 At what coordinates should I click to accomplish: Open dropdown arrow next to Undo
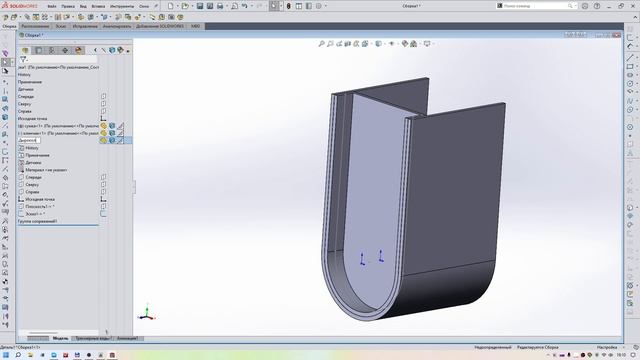click(x=251, y=6)
